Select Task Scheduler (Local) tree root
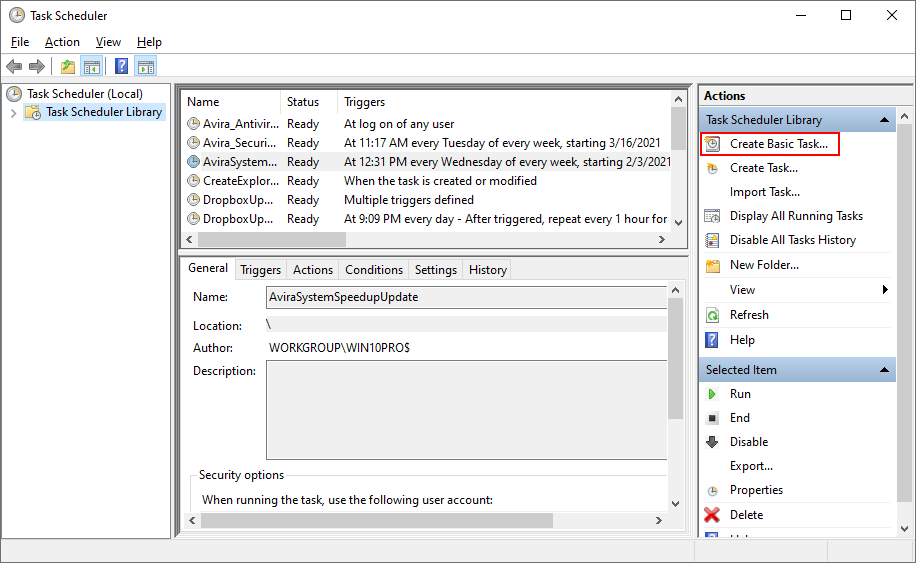Image resolution: width=916 pixels, height=563 pixels. click(x=85, y=93)
